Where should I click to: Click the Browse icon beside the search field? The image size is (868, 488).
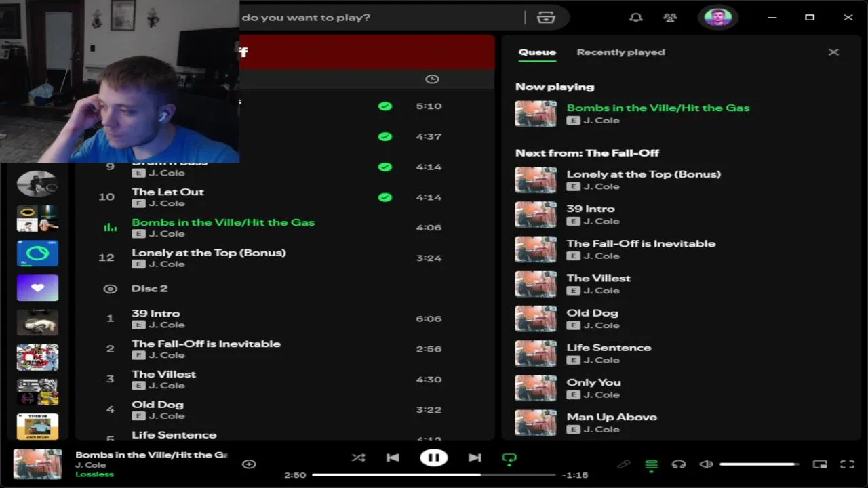[546, 17]
